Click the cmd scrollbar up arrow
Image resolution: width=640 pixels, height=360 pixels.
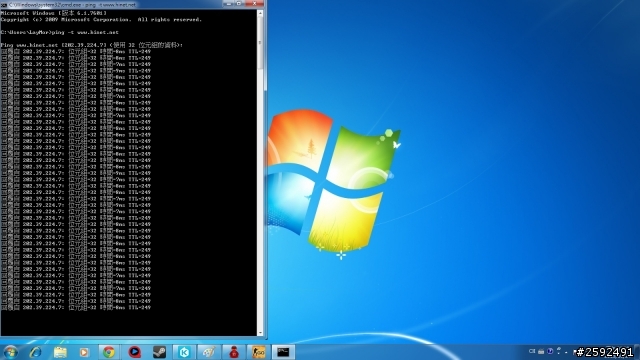click(x=260, y=13)
